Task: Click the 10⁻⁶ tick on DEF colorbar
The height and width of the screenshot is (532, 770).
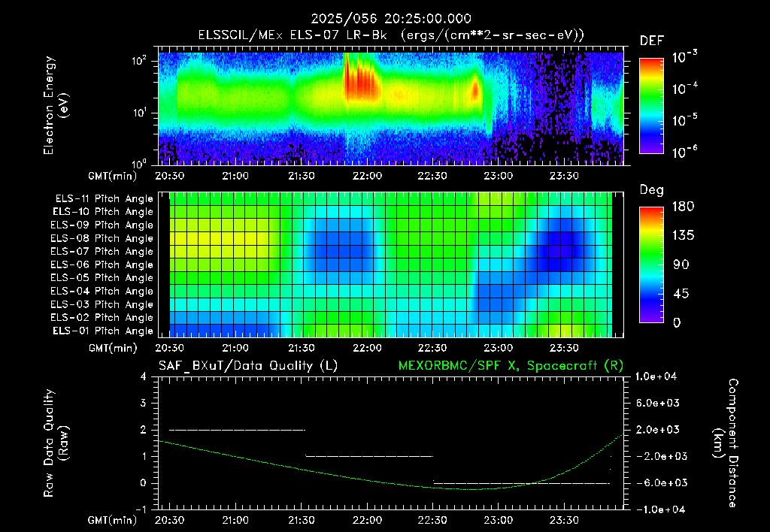Action: (x=684, y=152)
